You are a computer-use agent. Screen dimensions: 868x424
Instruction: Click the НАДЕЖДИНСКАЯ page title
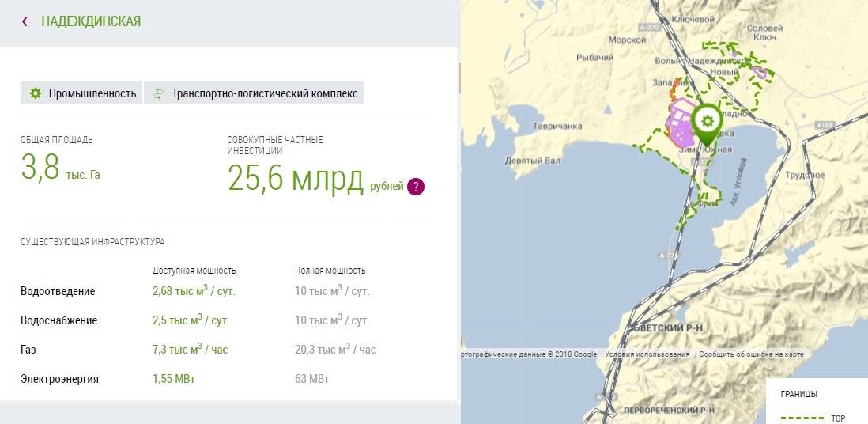[x=91, y=21]
